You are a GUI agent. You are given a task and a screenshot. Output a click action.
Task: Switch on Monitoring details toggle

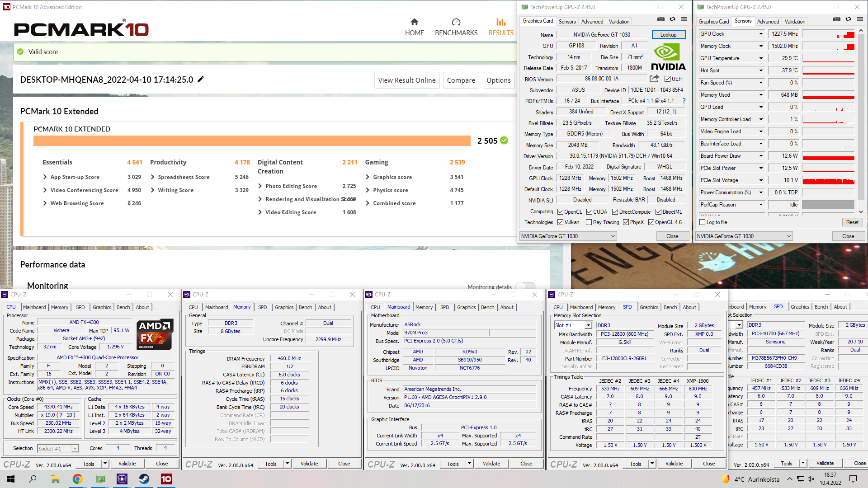click(525, 286)
